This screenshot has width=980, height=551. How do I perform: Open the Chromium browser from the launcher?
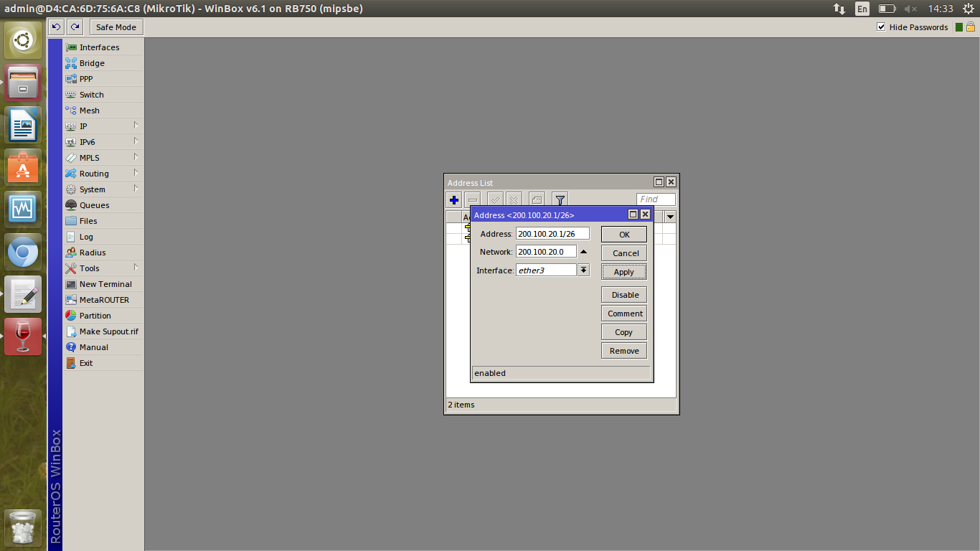tap(23, 252)
